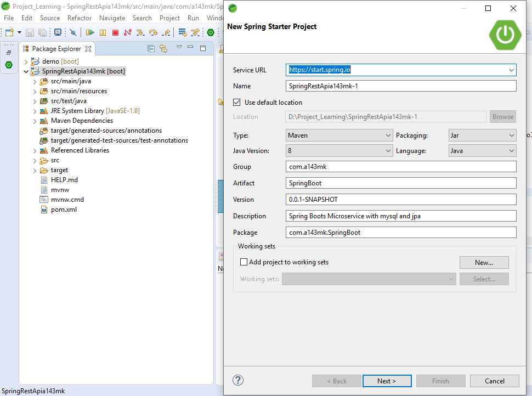Open the Packaging dropdown
Screen dimensions: 532x396
coord(509,135)
